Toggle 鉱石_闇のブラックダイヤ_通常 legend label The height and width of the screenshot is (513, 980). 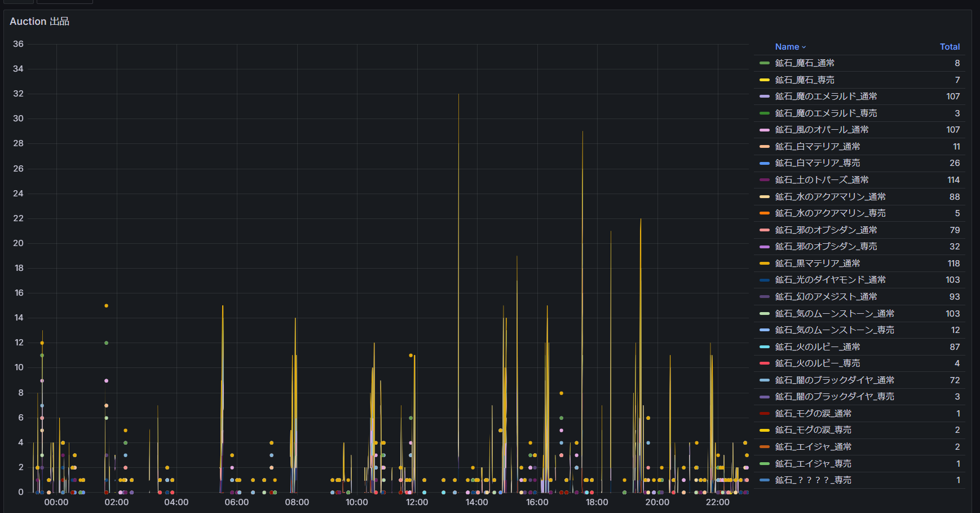click(x=834, y=380)
